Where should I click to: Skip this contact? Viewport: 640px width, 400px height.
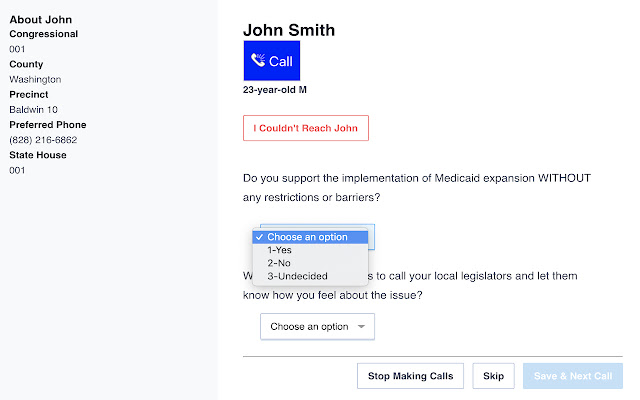point(493,376)
